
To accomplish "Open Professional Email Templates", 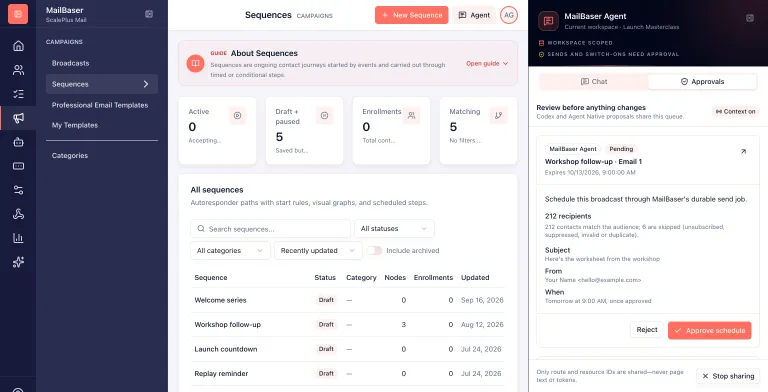I will click(x=100, y=105).
